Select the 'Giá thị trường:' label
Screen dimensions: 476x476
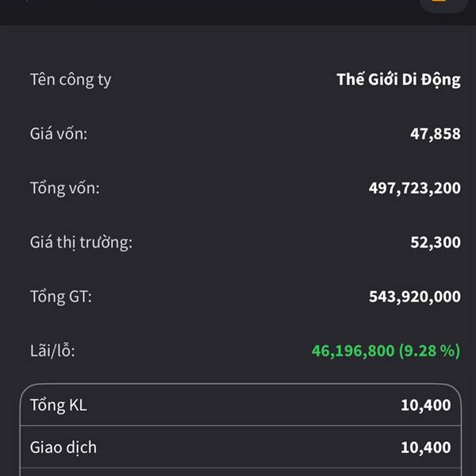tap(81, 242)
